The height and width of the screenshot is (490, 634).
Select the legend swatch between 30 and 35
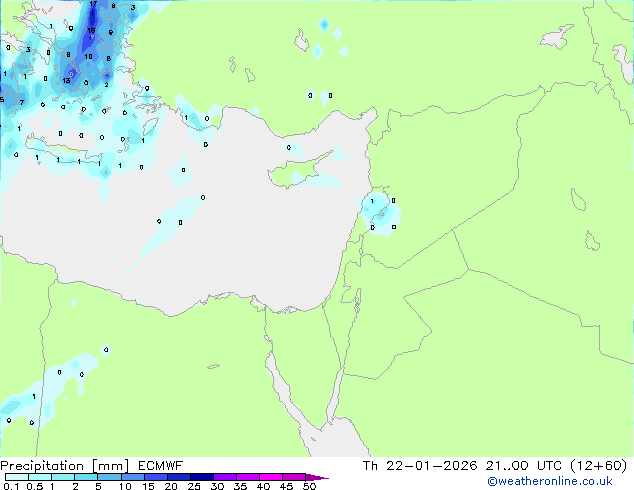click(x=225, y=477)
